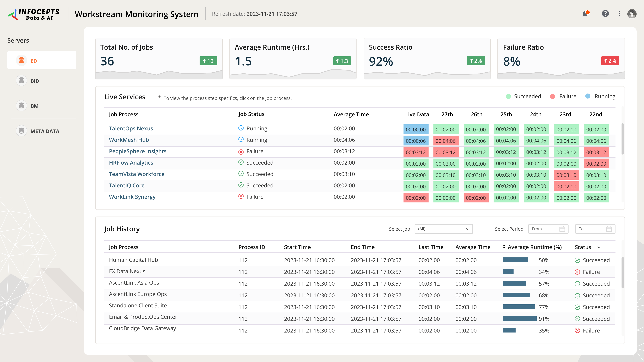Click the Total No. of Jobs card

pyautogui.click(x=159, y=58)
